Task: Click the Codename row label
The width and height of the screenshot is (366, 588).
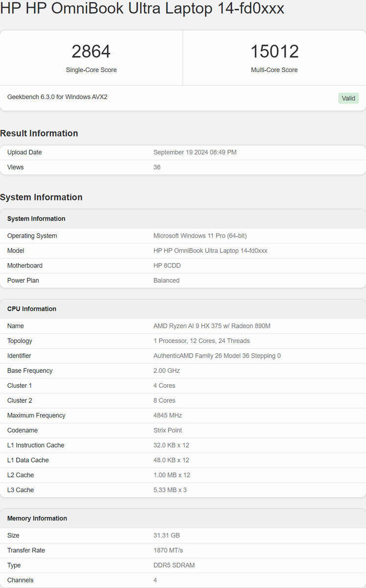Action: tap(23, 430)
